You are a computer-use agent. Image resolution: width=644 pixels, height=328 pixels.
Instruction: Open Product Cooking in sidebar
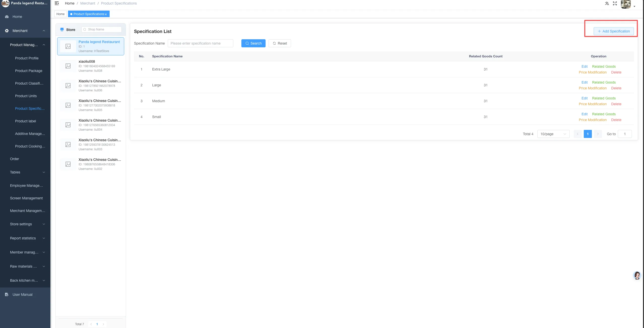[30, 146]
